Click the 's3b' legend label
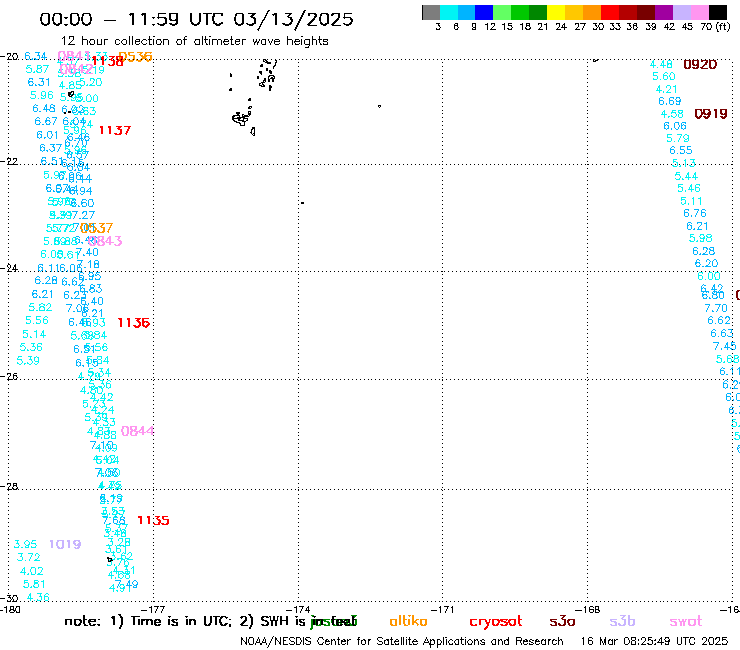The height and width of the screenshot is (650, 740). coord(622,621)
